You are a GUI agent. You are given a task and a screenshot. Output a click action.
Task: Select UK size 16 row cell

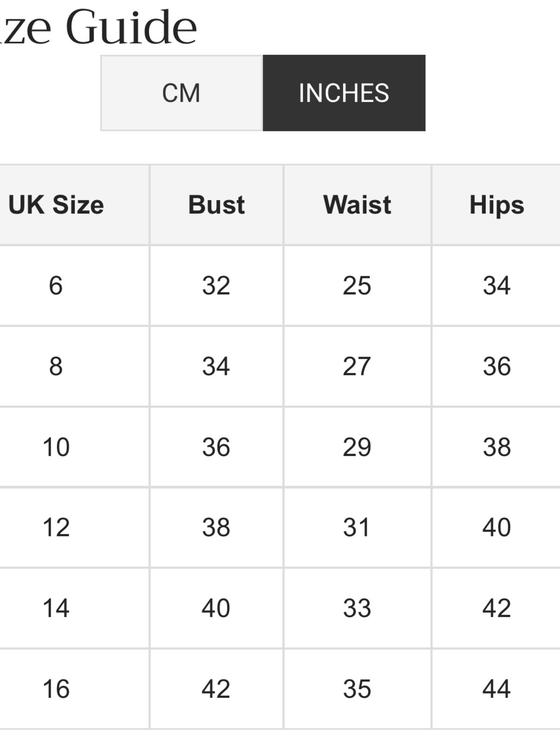(x=56, y=689)
